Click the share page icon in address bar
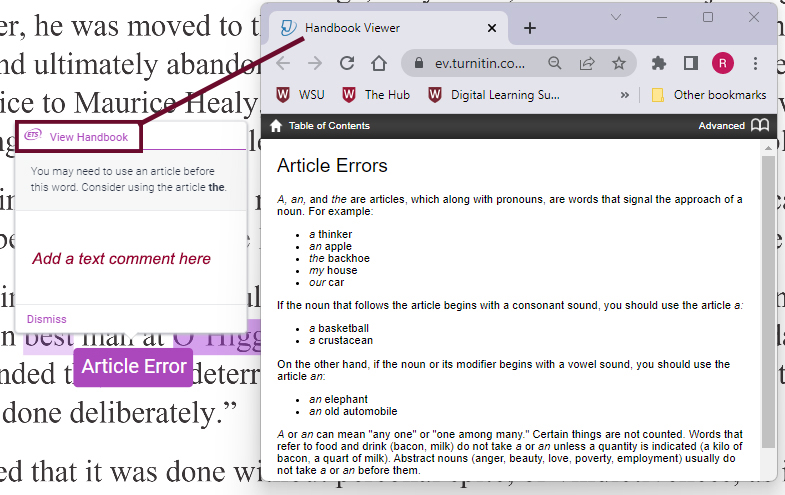Screen dimensions: 785x495 [x=587, y=63]
